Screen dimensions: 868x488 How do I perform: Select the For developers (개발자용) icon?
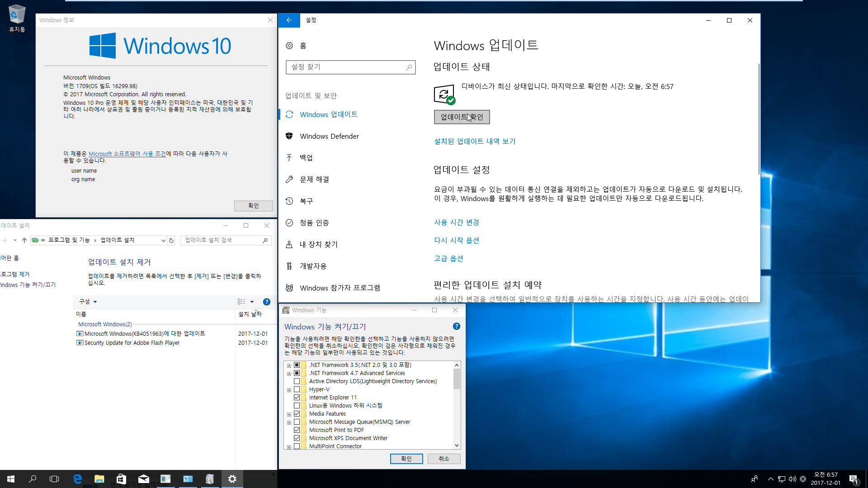tap(289, 266)
